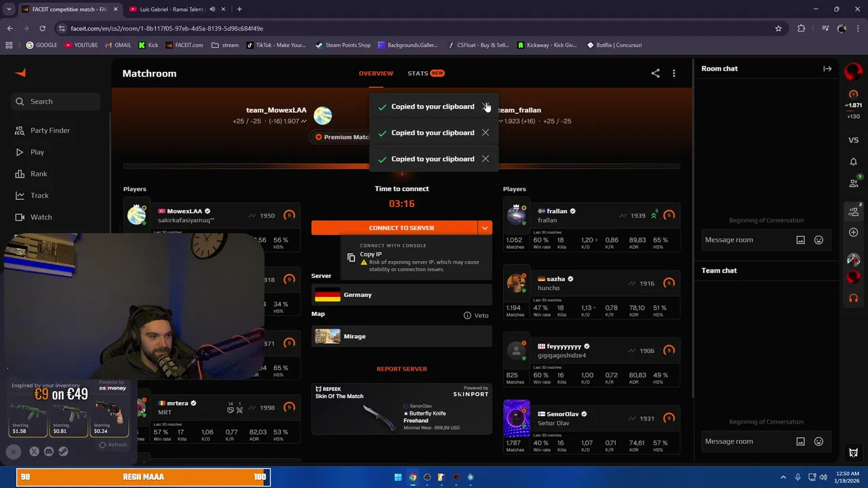The image size is (868, 488).
Task: Dismiss the bottom clipboard notification
Action: [486, 159]
